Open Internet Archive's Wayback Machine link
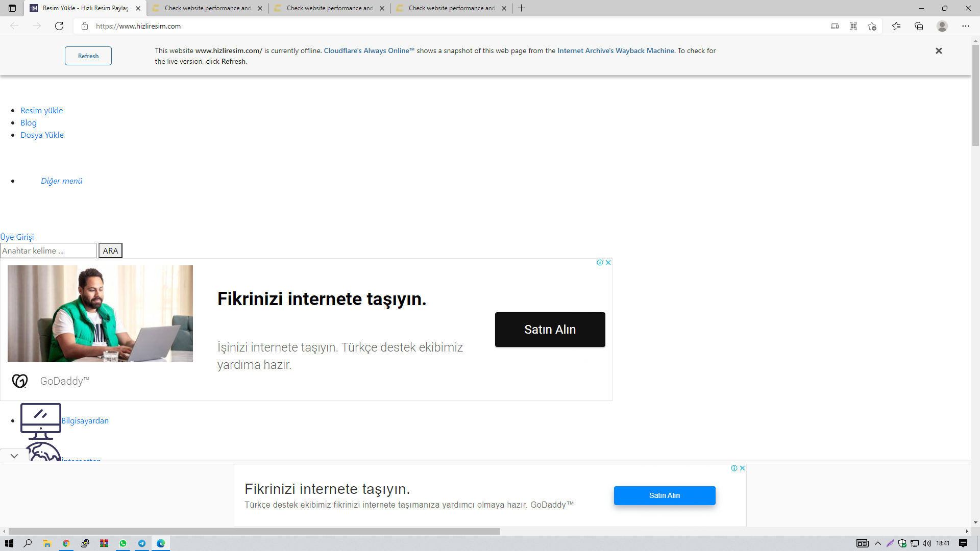 click(x=616, y=51)
